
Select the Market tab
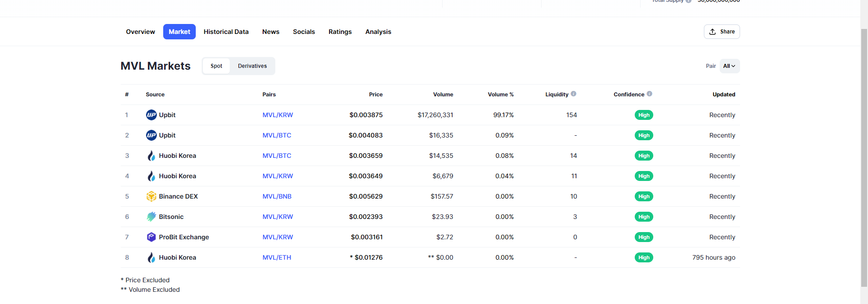179,32
